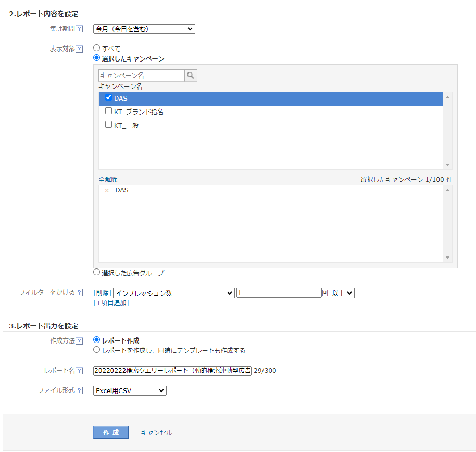Viewport: 476px width, 452px height.
Task: Click help icon next to レポート名
Action: [80, 371]
